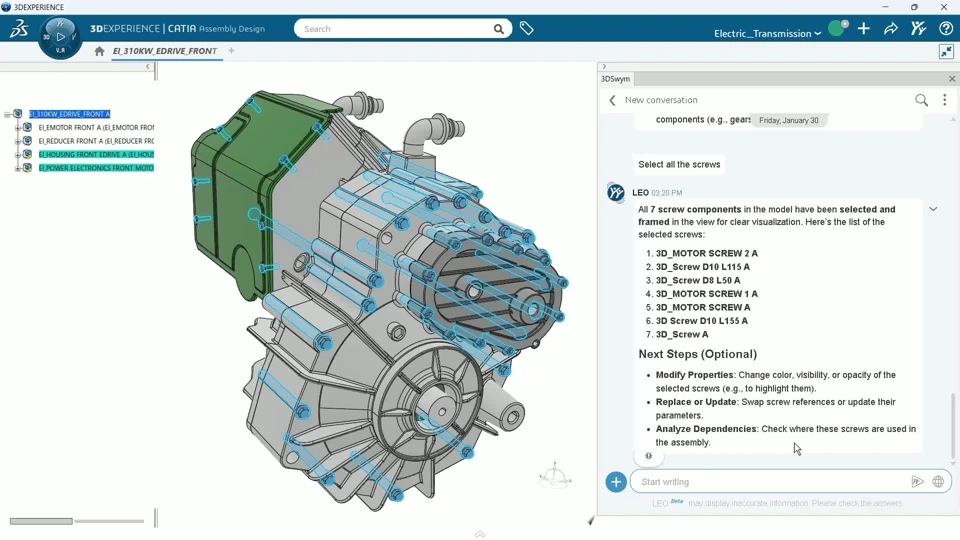Open the Electric_Transmission dropdown
960x540 pixels.
[767, 33]
